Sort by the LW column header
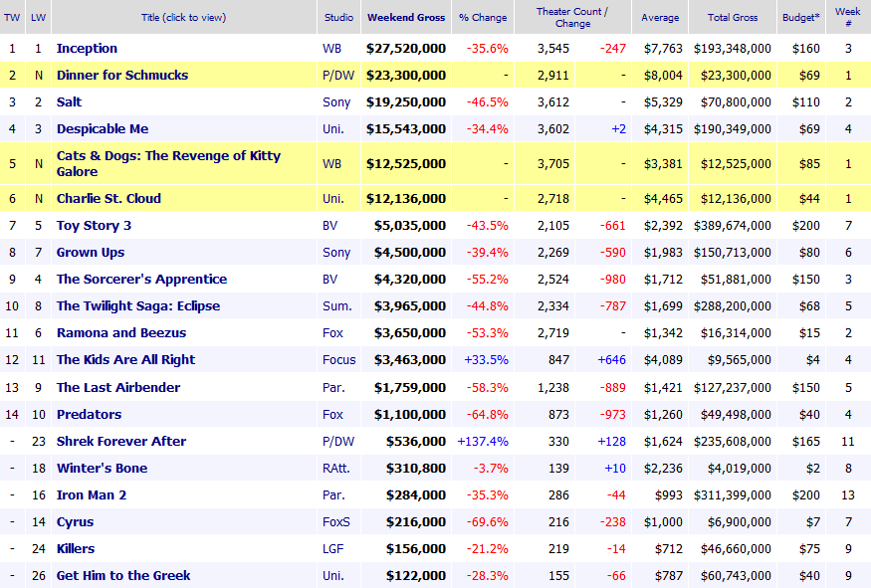Screen dimensions: 871x588 (x=39, y=17)
